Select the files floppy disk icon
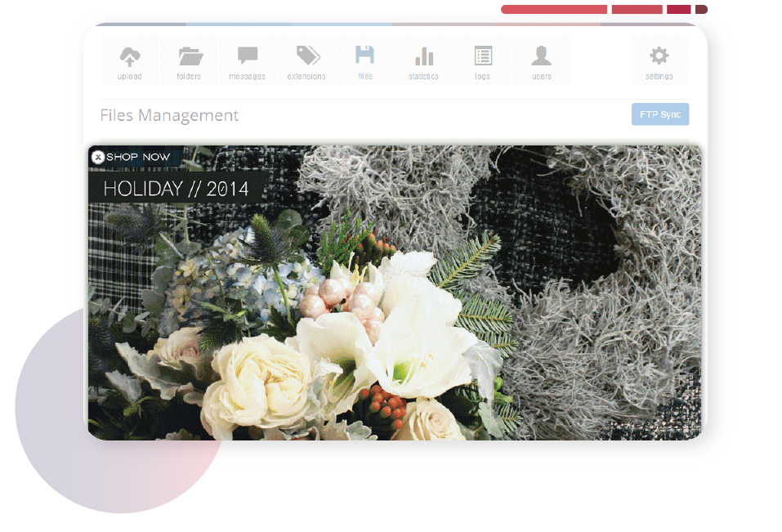This screenshot has width=782, height=532. click(x=364, y=57)
